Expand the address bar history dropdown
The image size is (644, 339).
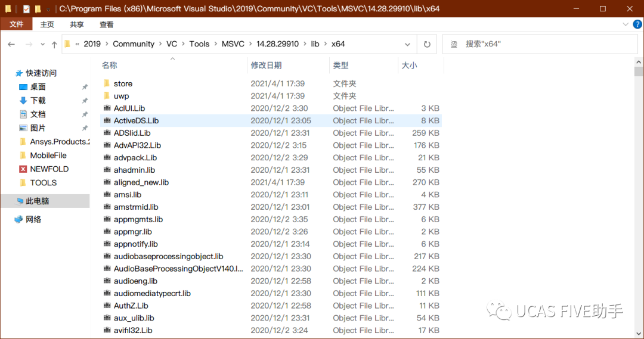point(407,44)
